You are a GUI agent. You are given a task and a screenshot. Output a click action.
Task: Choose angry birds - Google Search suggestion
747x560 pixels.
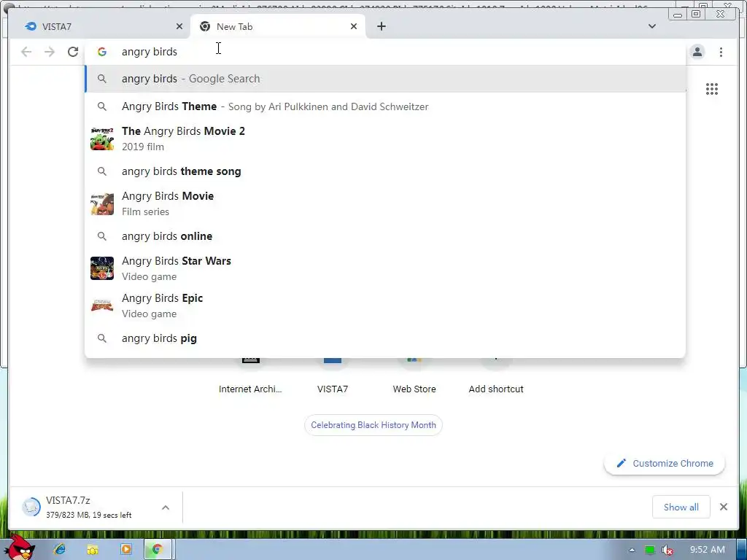pyautogui.click(x=385, y=79)
